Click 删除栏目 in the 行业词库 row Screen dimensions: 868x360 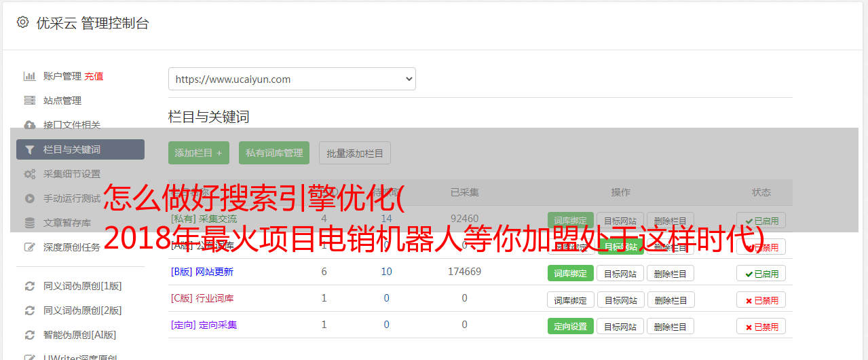(x=671, y=300)
